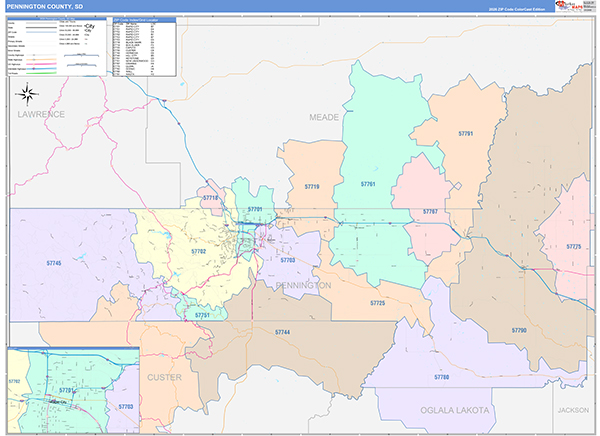This screenshot has width=600, height=436.
Task: Select the 57702 yellow ZIP region label
Action: 199,251
